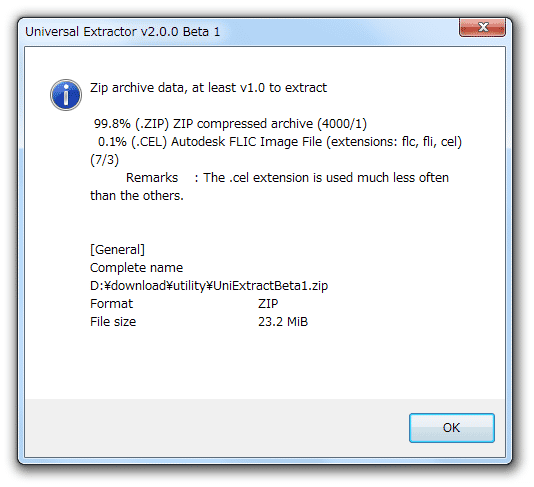Click the (7/3) text
This screenshot has height=487, width=534.
coord(105,160)
